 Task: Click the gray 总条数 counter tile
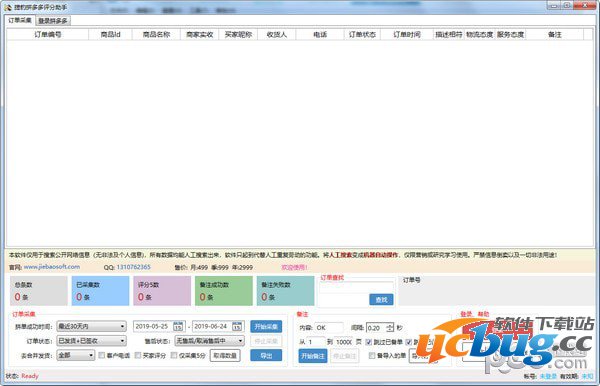tap(39, 291)
